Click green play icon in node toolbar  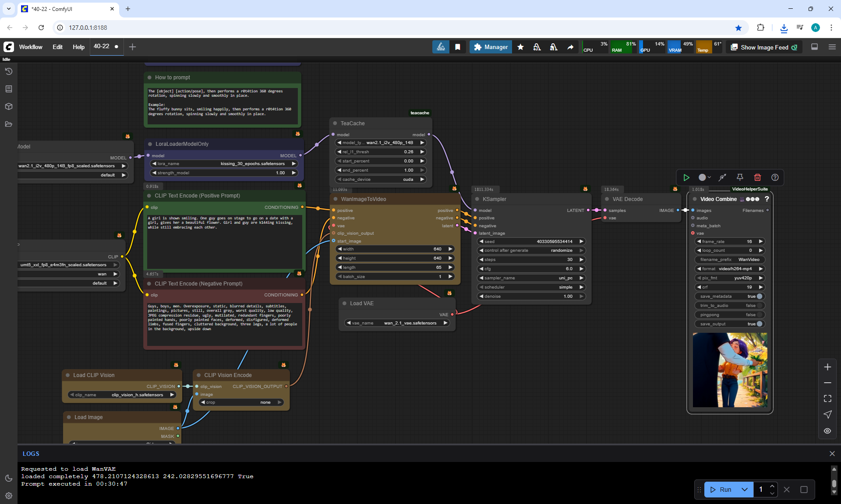[686, 177]
